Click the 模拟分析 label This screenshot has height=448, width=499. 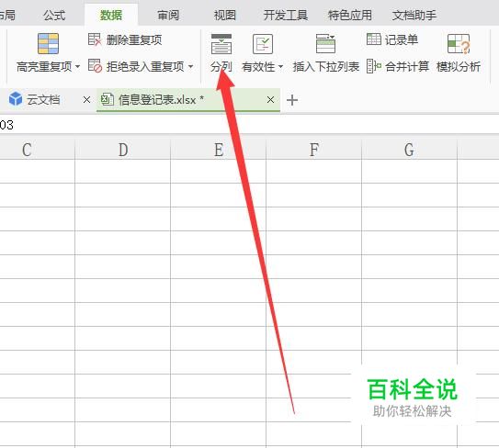pos(459,67)
